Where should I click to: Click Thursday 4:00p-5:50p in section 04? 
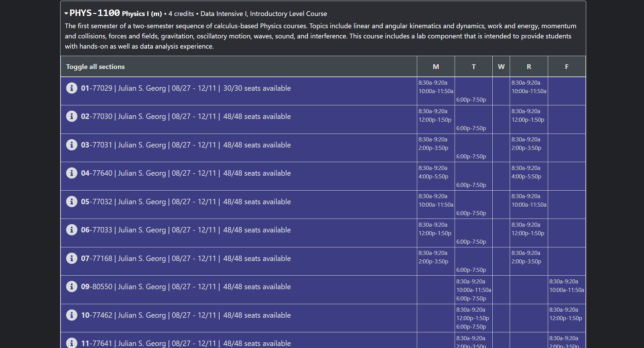point(526,176)
